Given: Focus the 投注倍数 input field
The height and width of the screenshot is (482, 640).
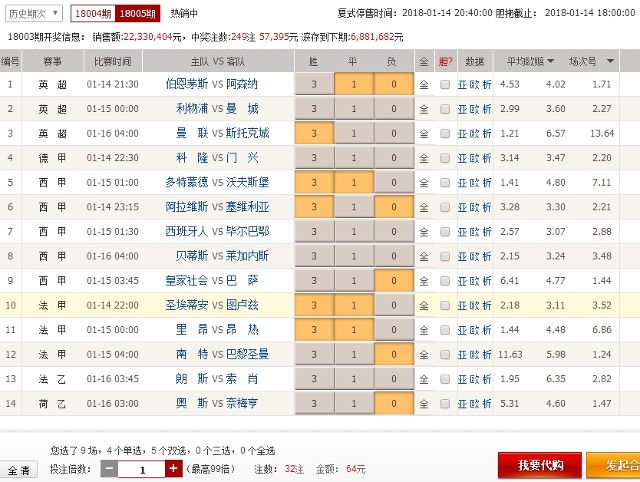Looking at the screenshot, I should click(x=141, y=469).
